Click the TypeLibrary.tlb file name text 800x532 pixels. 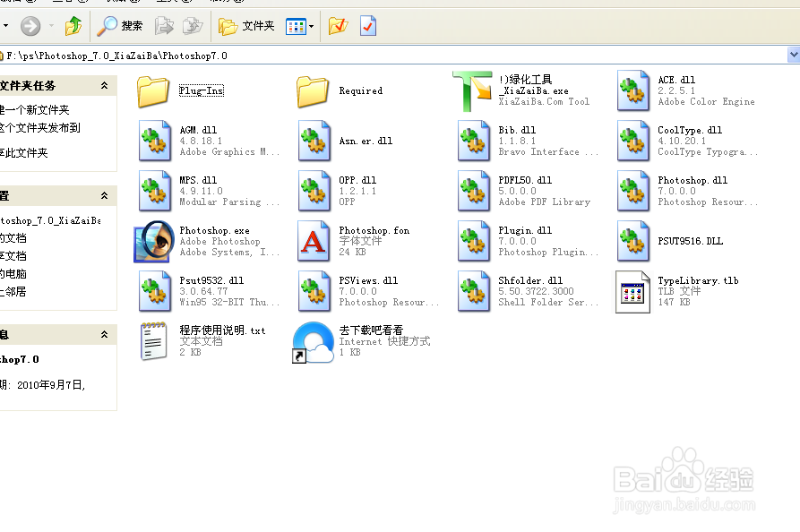tap(698, 280)
